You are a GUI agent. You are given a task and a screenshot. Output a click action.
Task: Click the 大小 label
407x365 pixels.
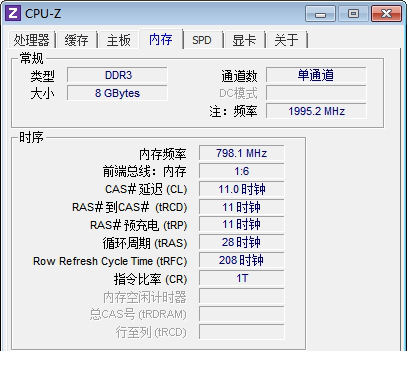click(x=42, y=93)
